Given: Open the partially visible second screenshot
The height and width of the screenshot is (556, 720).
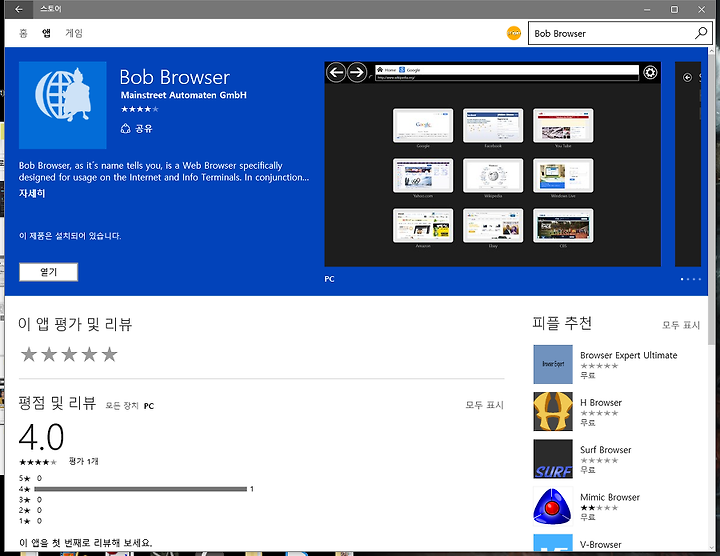Looking at the screenshot, I should 688,164.
